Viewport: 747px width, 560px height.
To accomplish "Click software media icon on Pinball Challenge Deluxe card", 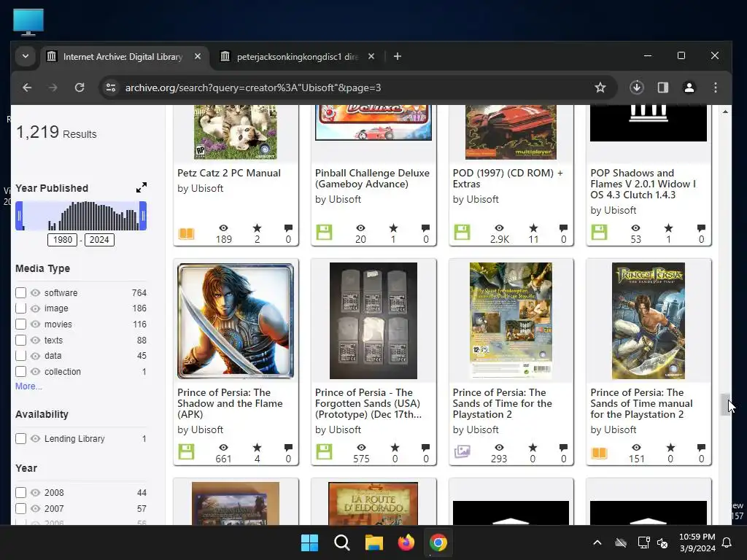I will (x=324, y=233).
